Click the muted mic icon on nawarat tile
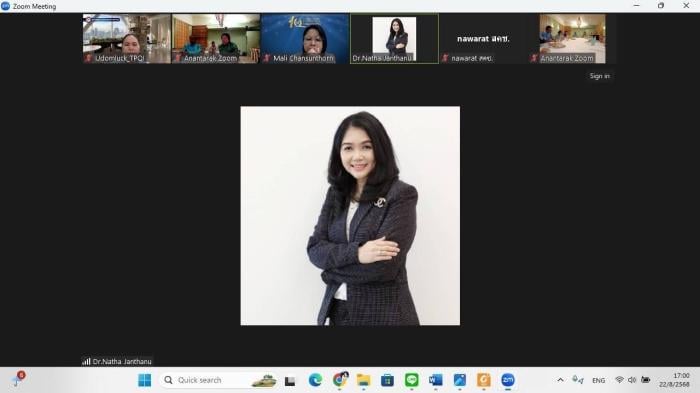 coord(445,59)
